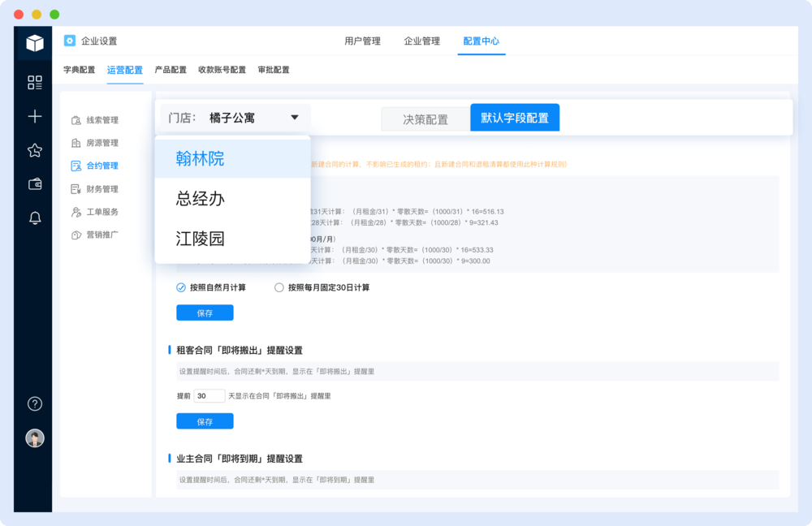Open the 产品配置 sub-tab

point(171,70)
